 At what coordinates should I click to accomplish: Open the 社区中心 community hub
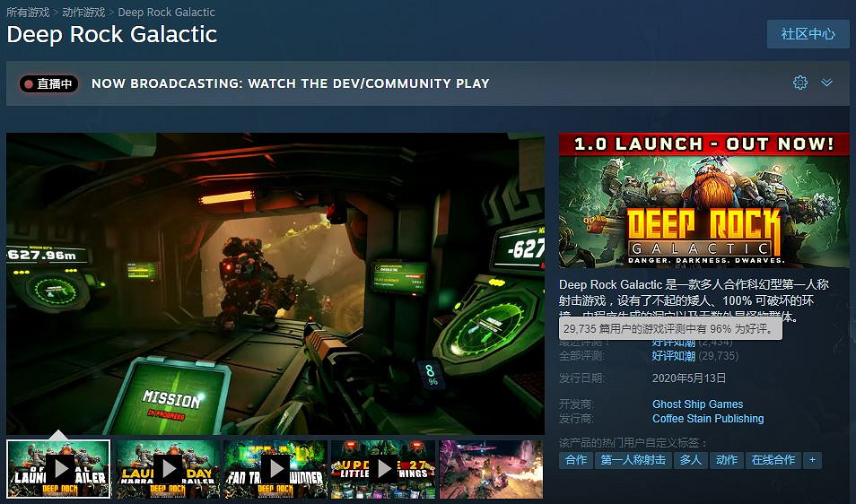808,34
